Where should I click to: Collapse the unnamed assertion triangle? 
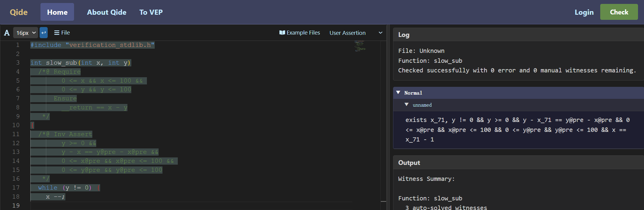pos(407,105)
